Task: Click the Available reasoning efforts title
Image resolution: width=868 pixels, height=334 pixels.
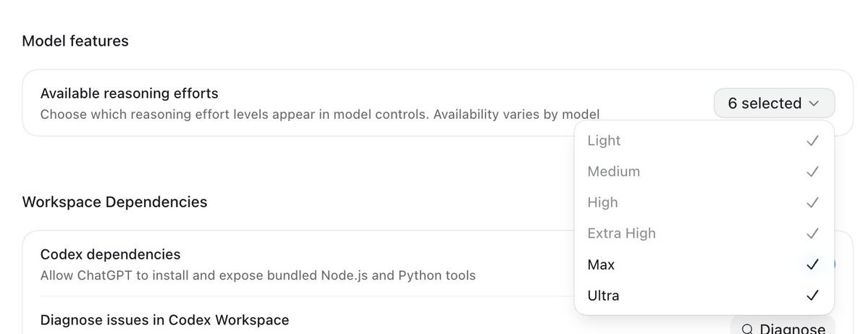Action: [x=130, y=93]
